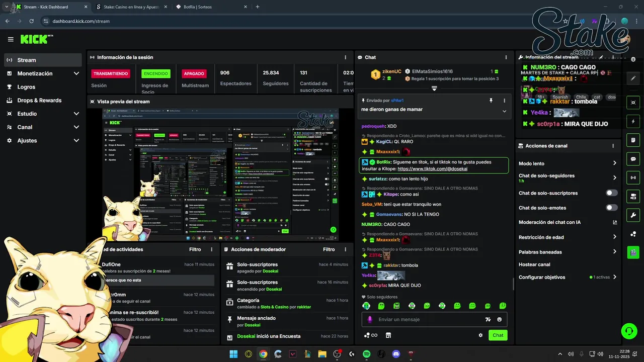This screenshot has height=362, width=644.
Task: Click the green support headset floating button
Action: tap(629, 331)
